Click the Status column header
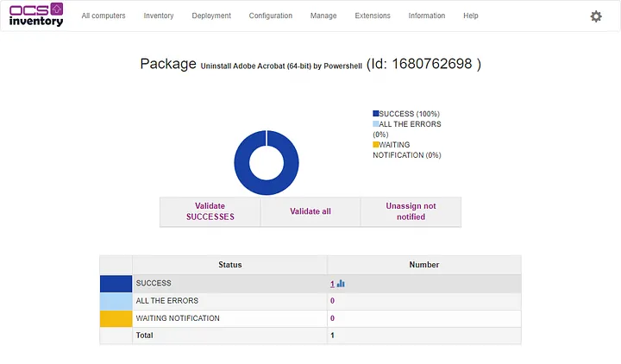 tap(230, 265)
